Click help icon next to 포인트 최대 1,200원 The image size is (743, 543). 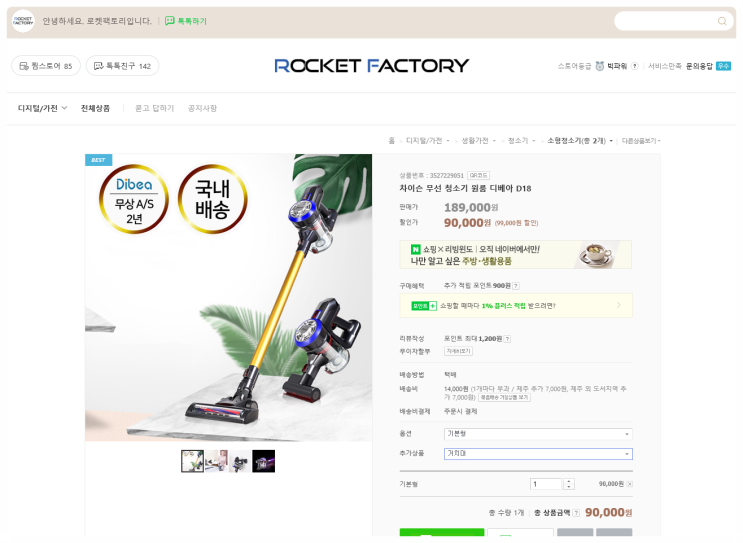coord(507,339)
